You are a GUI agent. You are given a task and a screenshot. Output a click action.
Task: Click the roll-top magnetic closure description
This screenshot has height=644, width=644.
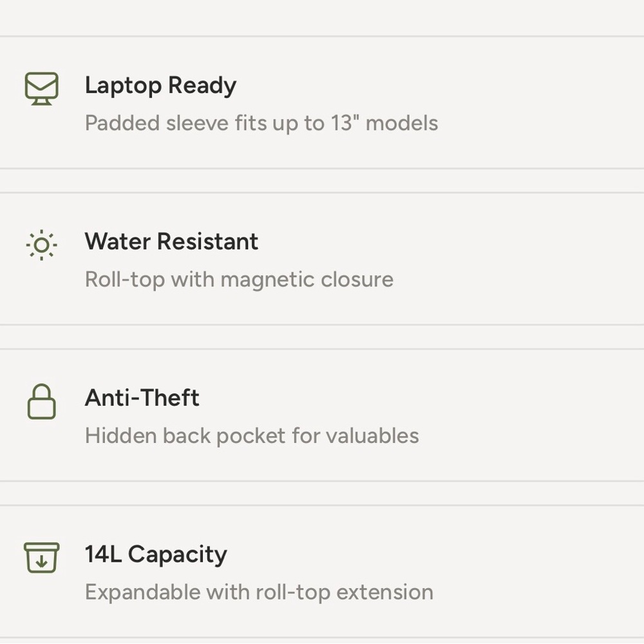point(239,279)
